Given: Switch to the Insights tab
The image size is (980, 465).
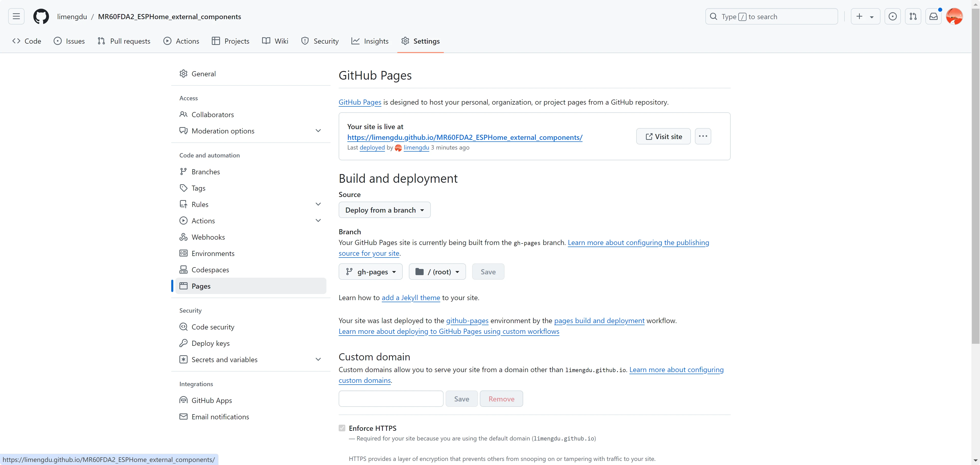Looking at the screenshot, I should [x=370, y=41].
